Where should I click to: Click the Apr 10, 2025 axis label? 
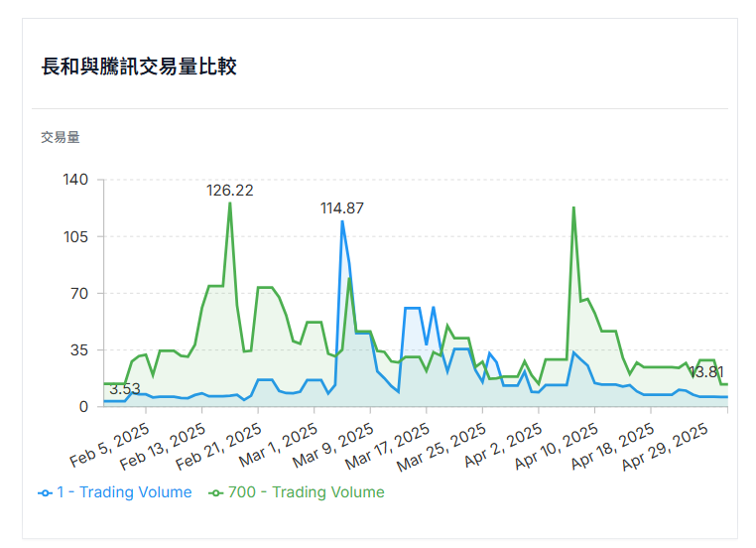click(557, 447)
